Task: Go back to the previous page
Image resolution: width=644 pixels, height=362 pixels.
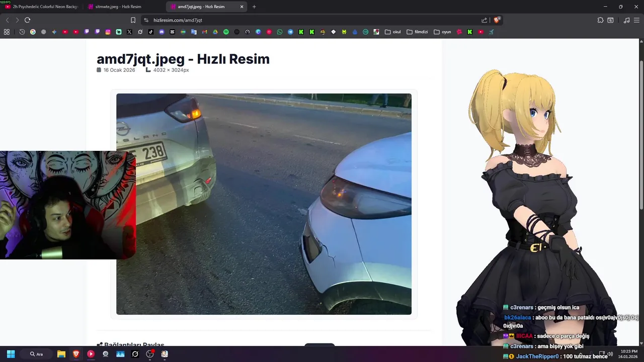Action: tap(7, 20)
